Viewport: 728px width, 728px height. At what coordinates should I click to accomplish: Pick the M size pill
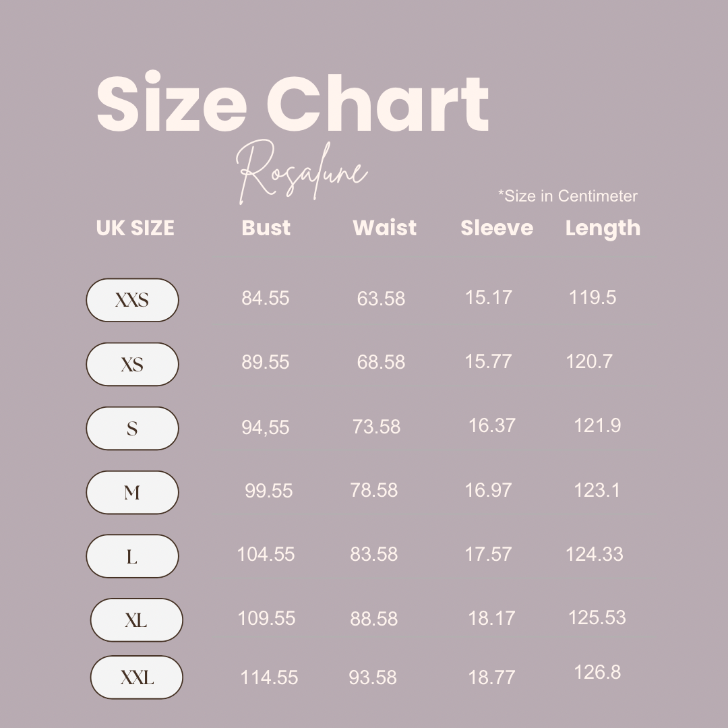pyautogui.click(x=132, y=493)
